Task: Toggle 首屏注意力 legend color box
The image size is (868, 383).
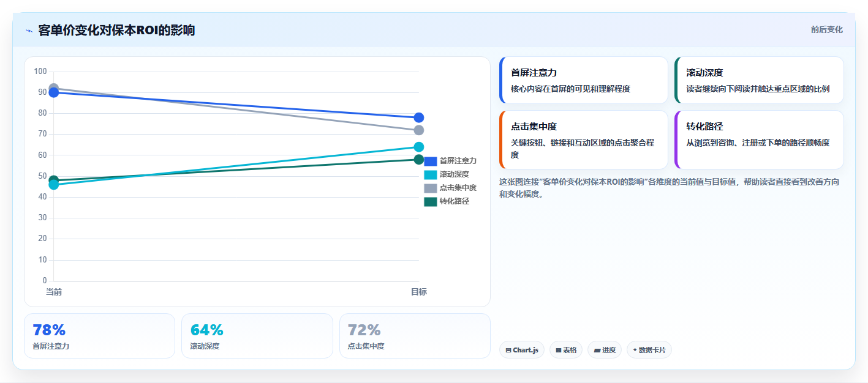Action: pos(431,161)
